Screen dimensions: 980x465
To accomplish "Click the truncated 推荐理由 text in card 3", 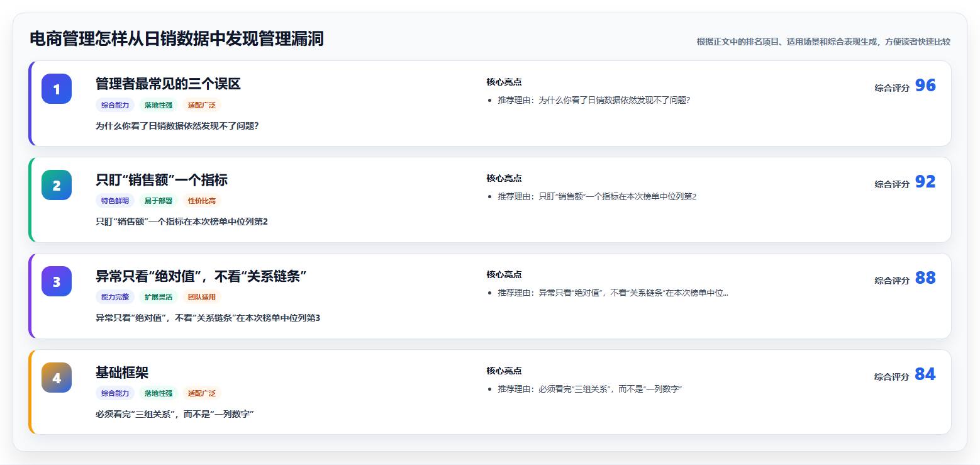I will (613, 293).
